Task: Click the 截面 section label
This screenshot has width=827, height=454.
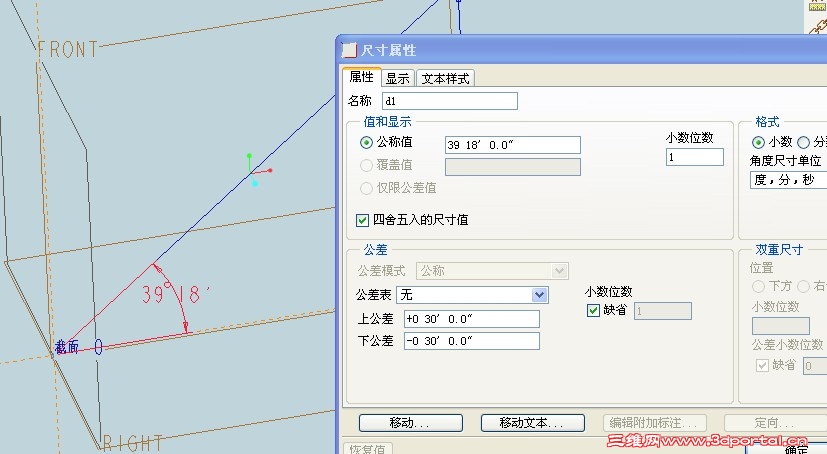Action: 67,347
